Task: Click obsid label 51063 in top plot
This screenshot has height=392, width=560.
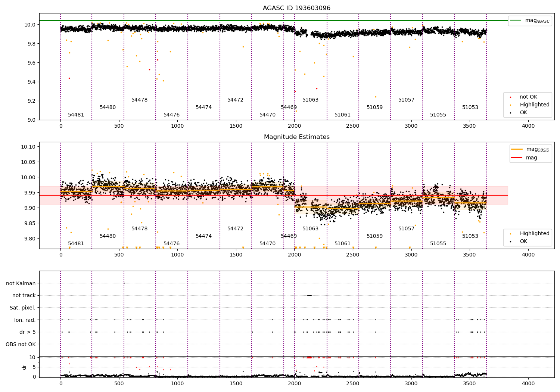Action: [x=311, y=100]
